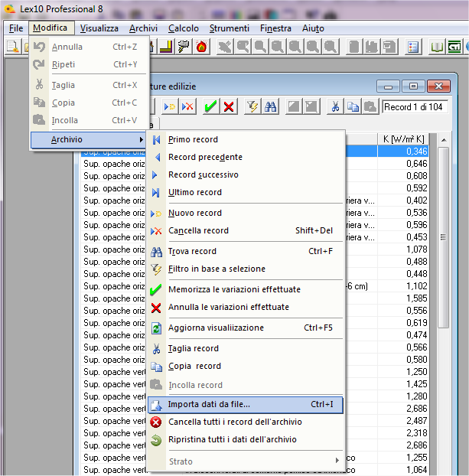Click the red flame toolbar icon
Viewport: 469px width, 476px height.
tap(201, 47)
